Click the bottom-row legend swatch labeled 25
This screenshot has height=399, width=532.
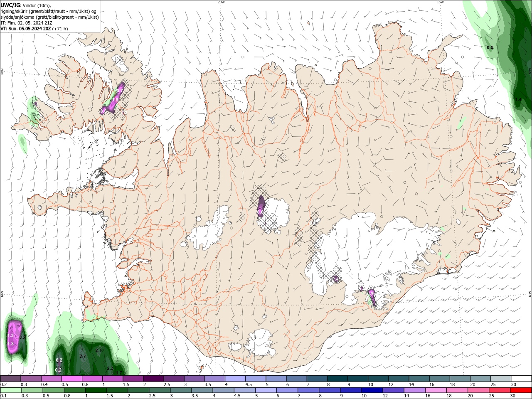click(x=499, y=390)
